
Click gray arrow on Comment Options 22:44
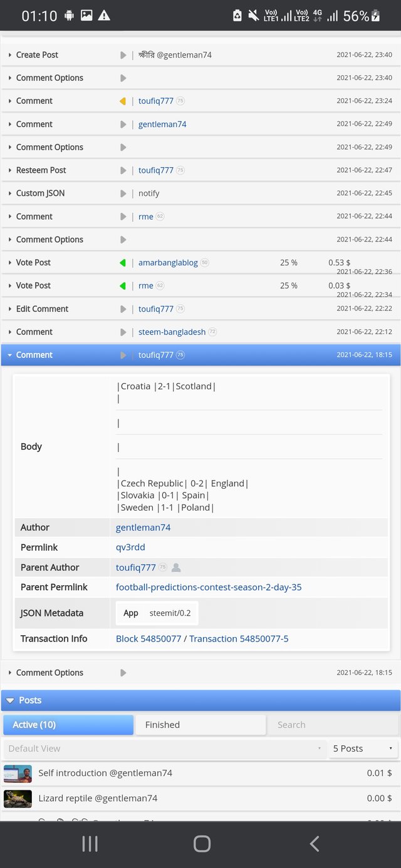tap(123, 240)
